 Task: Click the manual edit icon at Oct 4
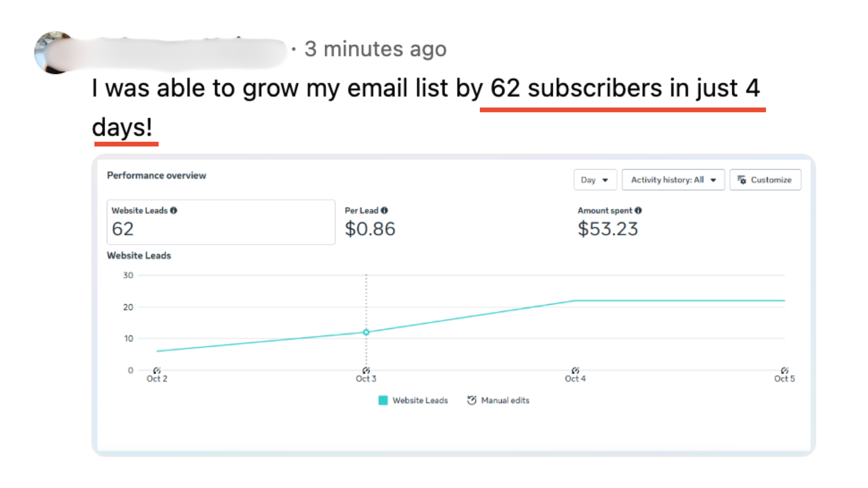(575, 370)
